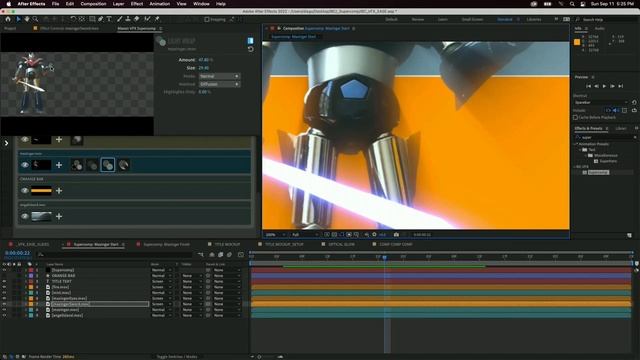The width and height of the screenshot is (640, 360).
Task: Open the Animation menu
Action: [x=160, y=4]
